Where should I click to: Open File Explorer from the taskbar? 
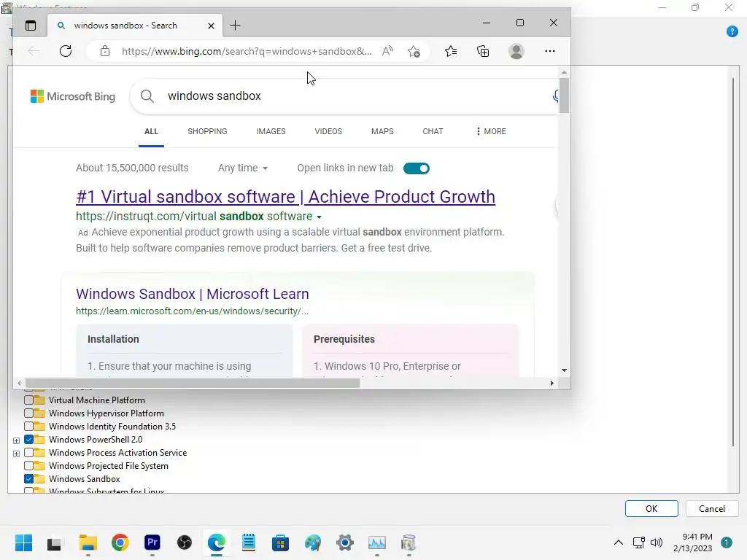coord(88,542)
